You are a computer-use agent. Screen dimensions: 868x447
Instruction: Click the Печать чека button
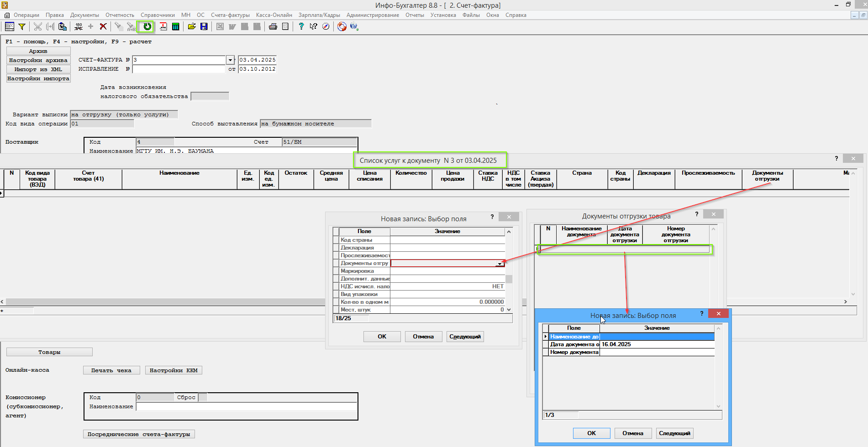click(x=111, y=370)
